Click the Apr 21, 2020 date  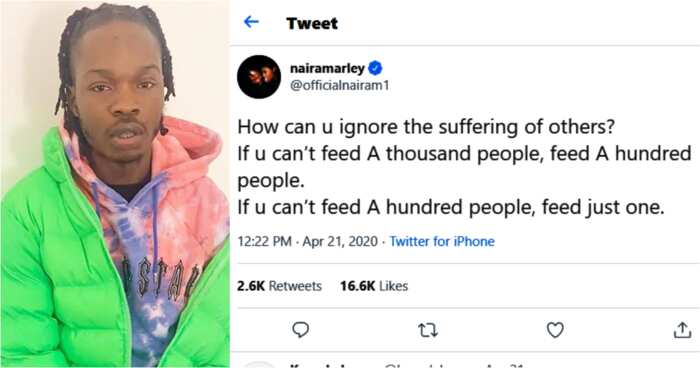tap(340, 242)
